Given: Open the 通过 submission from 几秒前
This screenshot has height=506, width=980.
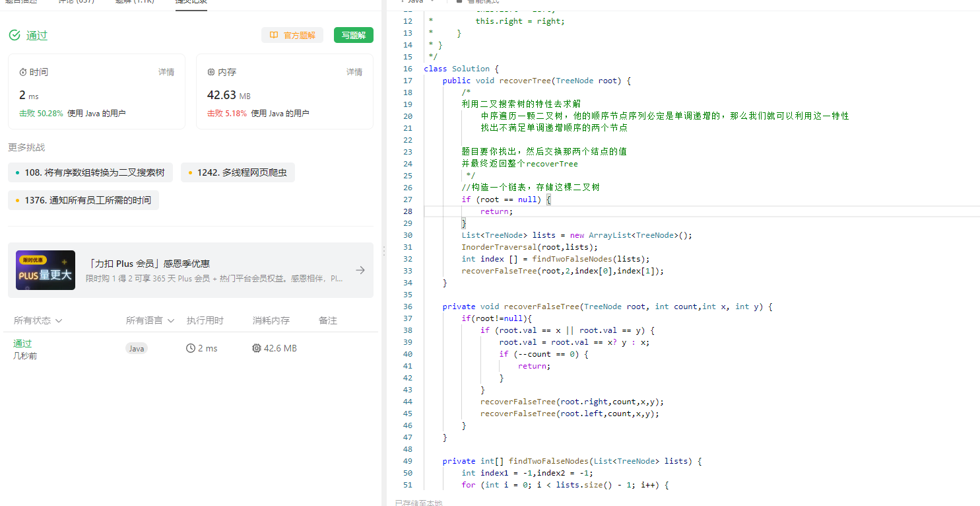Looking at the screenshot, I should click(22, 343).
